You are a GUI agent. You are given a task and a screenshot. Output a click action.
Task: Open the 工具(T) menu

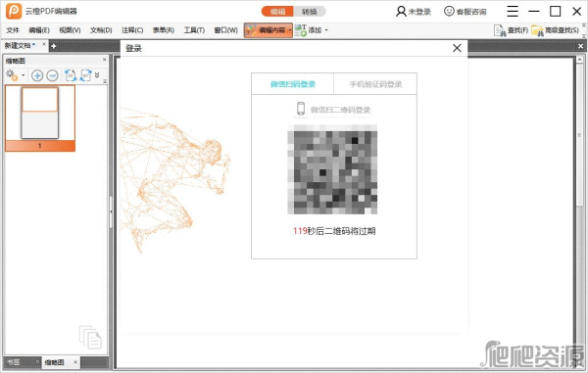coord(194,30)
